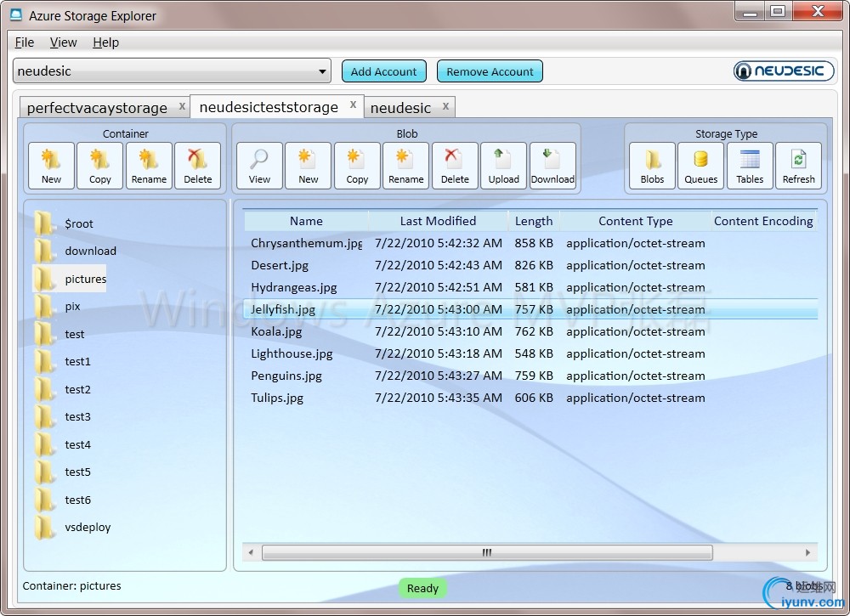Close the neudesicteststorage tab
The image size is (850, 616).
click(353, 105)
